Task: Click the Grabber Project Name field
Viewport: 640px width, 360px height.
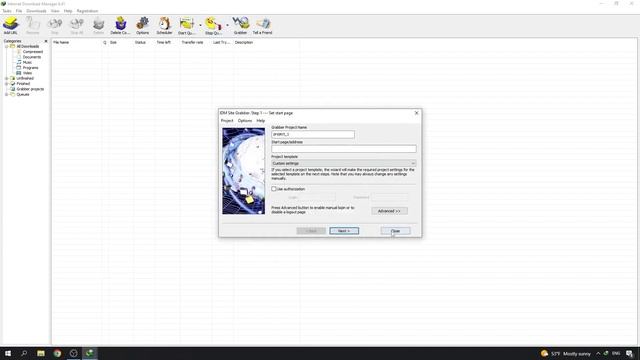Action: point(313,134)
